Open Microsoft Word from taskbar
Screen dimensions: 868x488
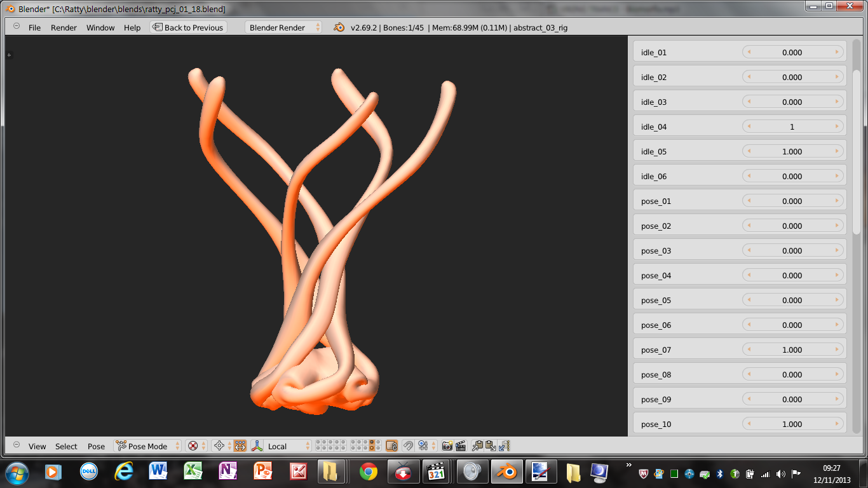click(158, 471)
